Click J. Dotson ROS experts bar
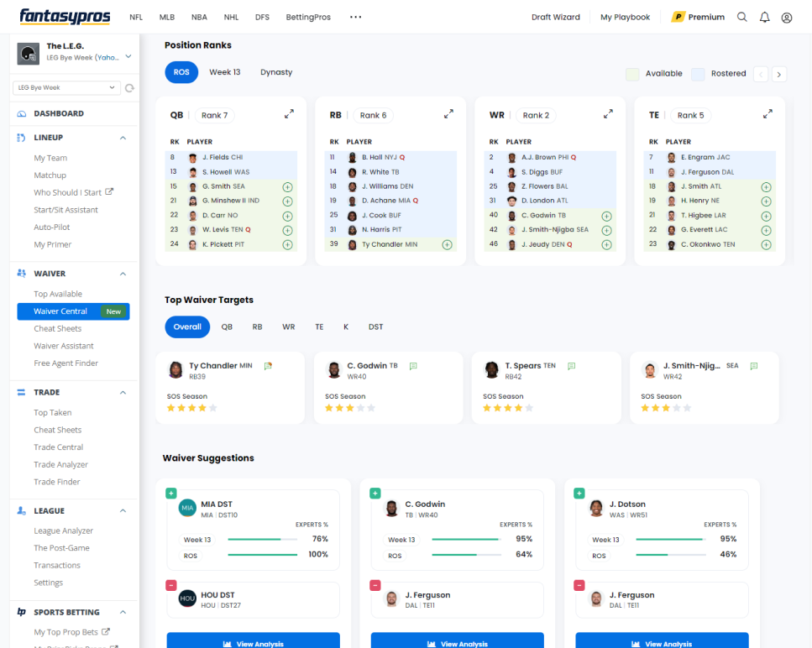Screen dimensions: 812x648 (x=671, y=555)
